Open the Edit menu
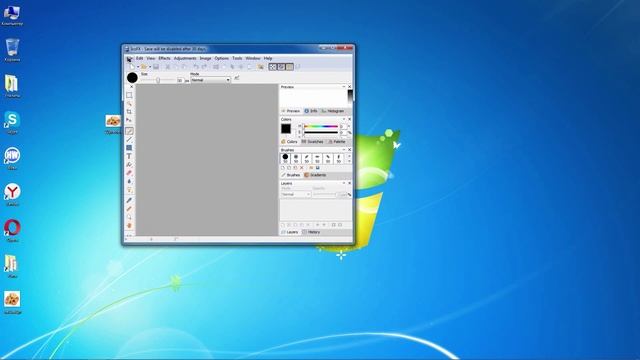Screen dimensions: 640x360 click(140, 58)
